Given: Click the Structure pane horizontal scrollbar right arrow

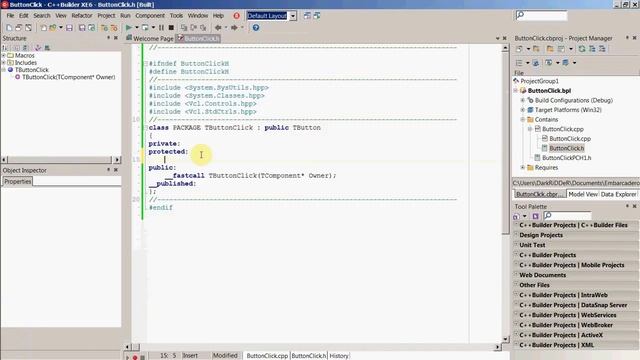Looking at the screenshot, I should pos(118,160).
